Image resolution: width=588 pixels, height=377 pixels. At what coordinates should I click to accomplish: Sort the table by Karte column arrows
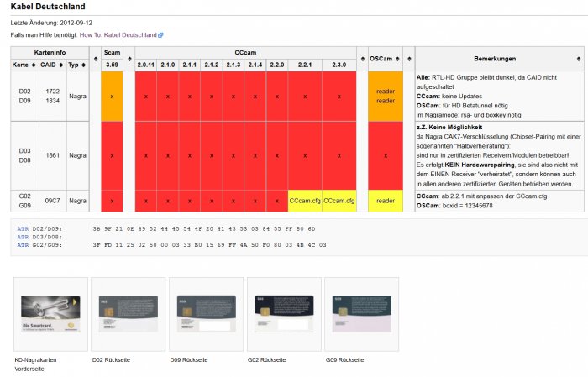[34, 65]
